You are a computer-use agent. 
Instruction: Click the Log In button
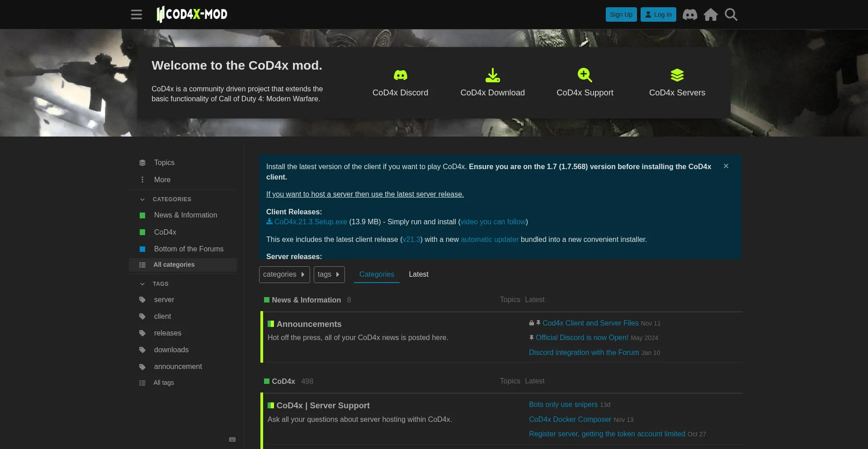coord(658,14)
